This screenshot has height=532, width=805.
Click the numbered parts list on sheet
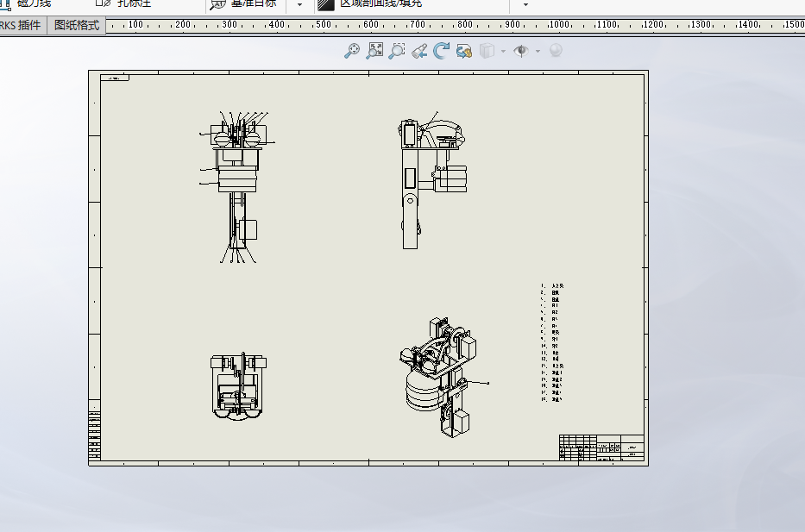[552, 342]
